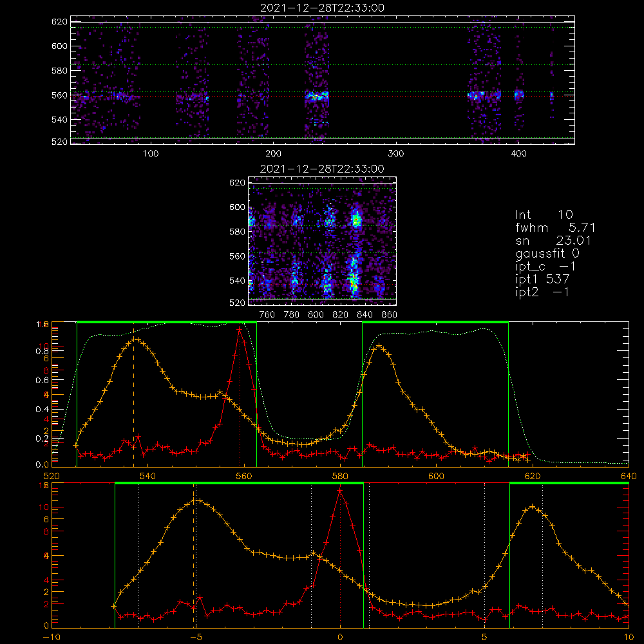Click the 200 tick label under the top image

pos(273,154)
